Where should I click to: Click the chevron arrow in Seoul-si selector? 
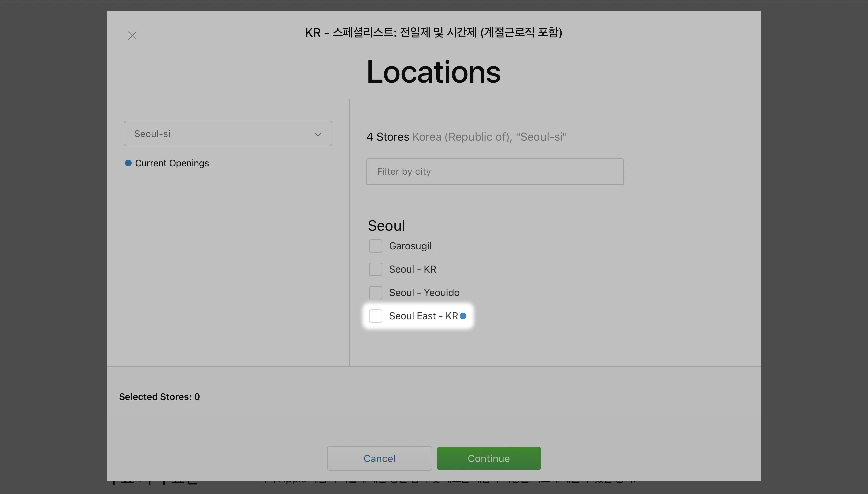coord(318,135)
